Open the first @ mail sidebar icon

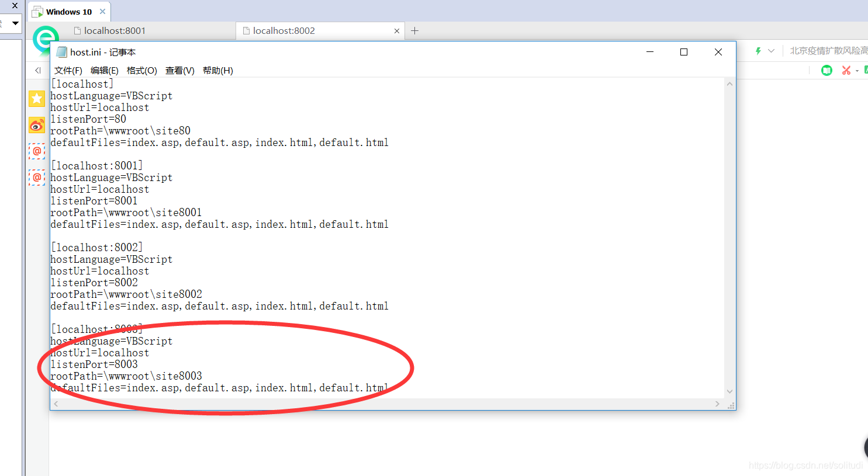37,151
